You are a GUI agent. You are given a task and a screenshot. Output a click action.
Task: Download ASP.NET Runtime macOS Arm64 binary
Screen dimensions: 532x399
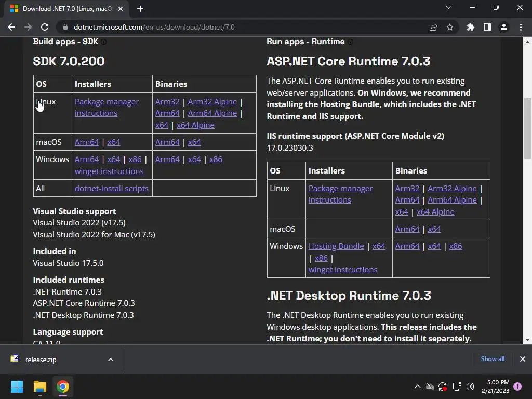407,229
